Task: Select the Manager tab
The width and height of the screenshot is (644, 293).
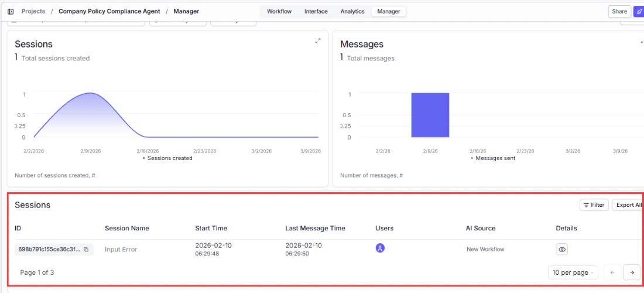Action: pos(389,12)
